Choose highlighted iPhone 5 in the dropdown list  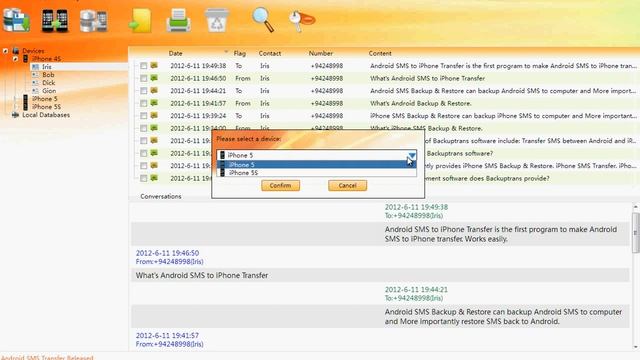click(317, 164)
